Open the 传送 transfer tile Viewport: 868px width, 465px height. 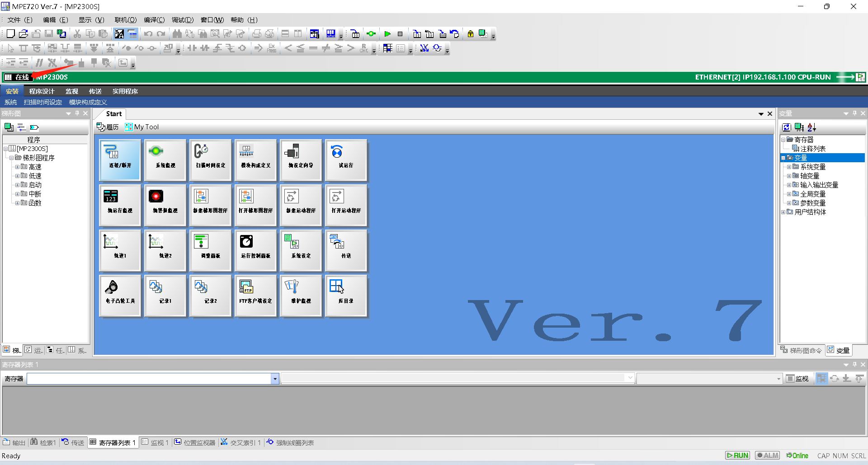click(346, 250)
